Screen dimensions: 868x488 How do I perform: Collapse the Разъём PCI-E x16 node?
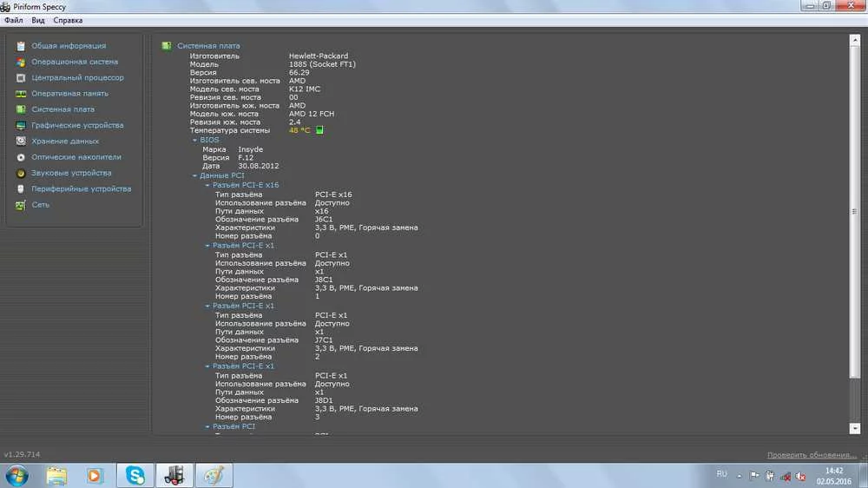(x=207, y=185)
